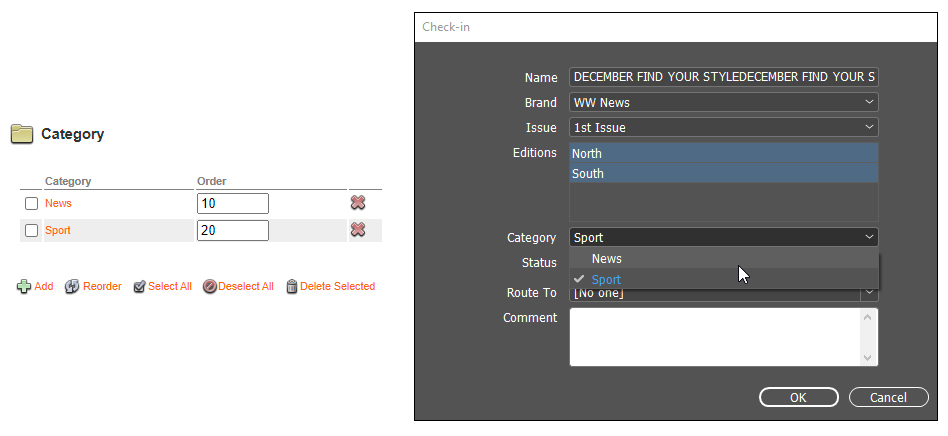Select the South edition
The height and width of the screenshot is (436, 948).
tap(724, 173)
